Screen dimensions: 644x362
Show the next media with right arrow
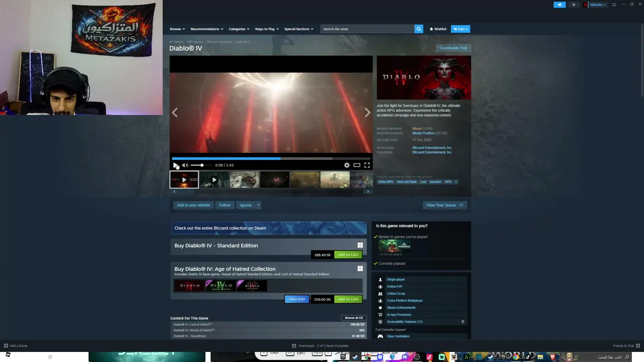click(x=367, y=113)
